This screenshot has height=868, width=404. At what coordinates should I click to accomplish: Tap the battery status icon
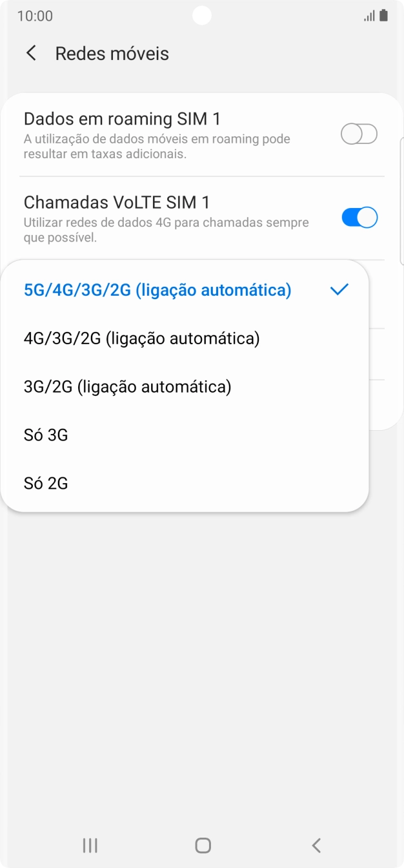pos(384,15)
